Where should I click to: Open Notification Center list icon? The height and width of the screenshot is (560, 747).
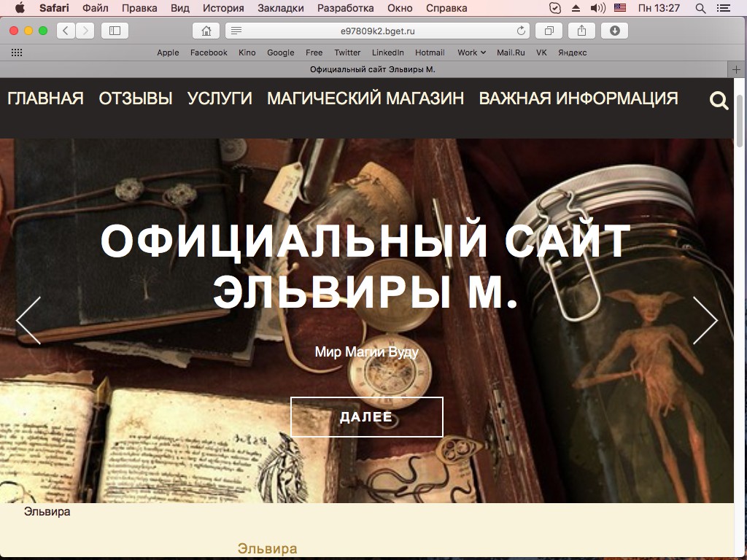coord(724,8)
